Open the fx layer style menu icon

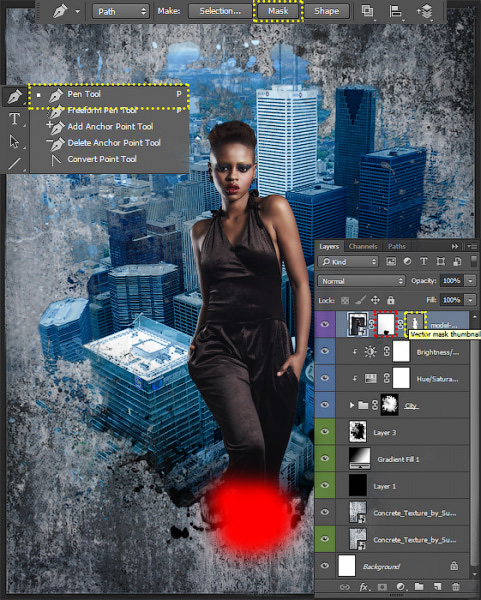coord(364,587)
